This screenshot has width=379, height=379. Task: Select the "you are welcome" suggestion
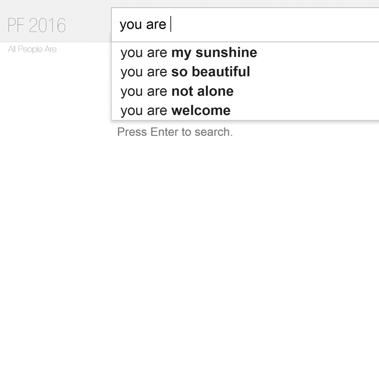(x=245, y=111)
